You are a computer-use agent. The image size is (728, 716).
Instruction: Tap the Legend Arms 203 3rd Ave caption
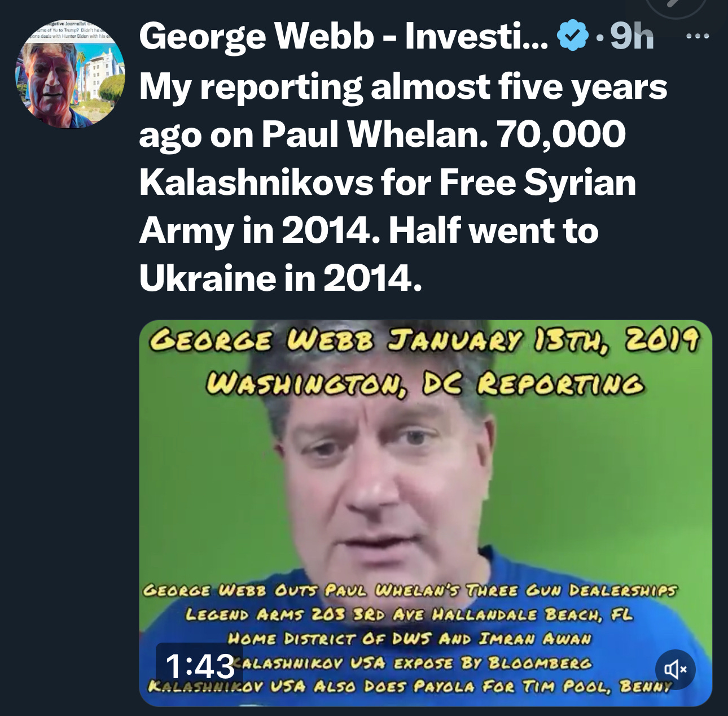[x=409, y=614]
